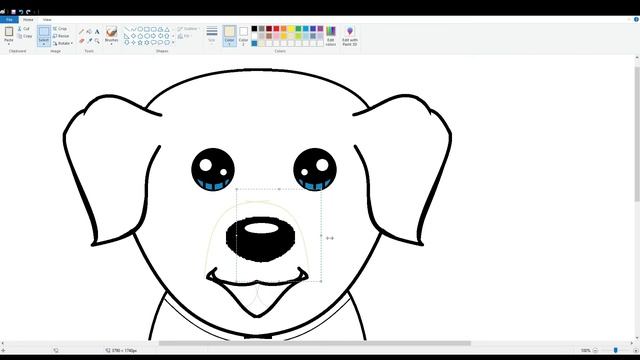Click the Save icon in quick access toolbar
Viewport: 640px width, 360px height.
(x=13, y=12)
